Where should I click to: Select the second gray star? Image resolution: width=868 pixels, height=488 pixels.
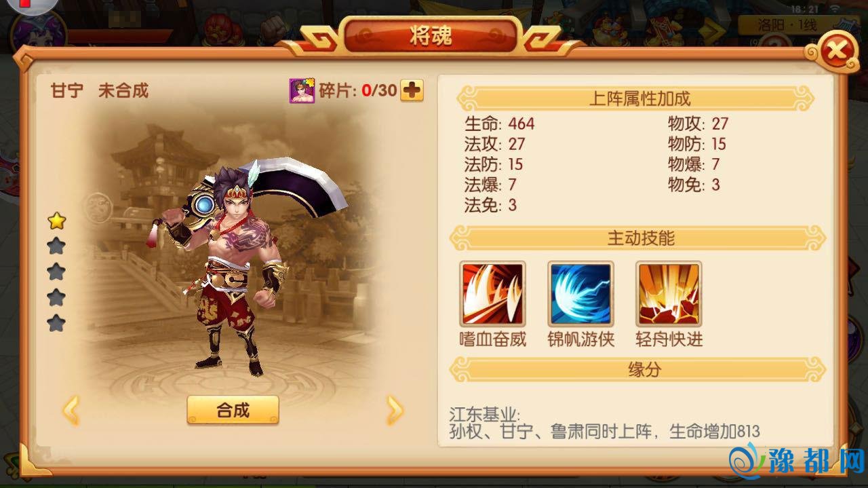click(x=56, y=246)
